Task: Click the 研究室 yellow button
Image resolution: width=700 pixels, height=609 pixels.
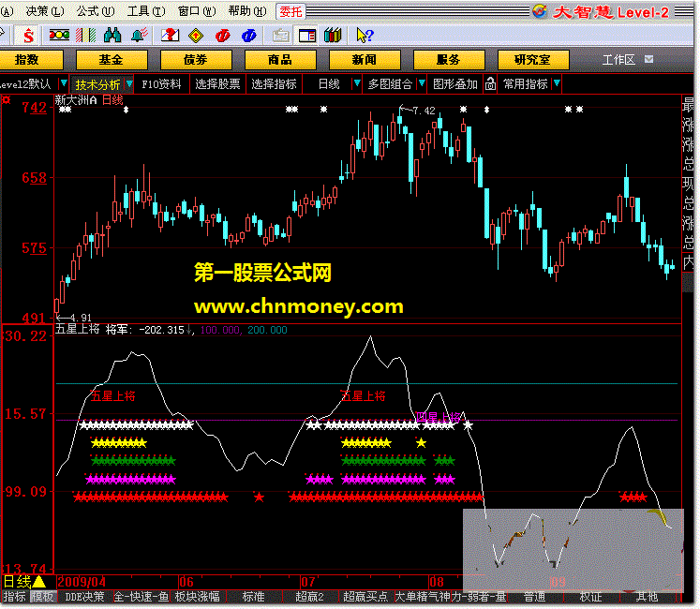Action: (x=533, y=59)
